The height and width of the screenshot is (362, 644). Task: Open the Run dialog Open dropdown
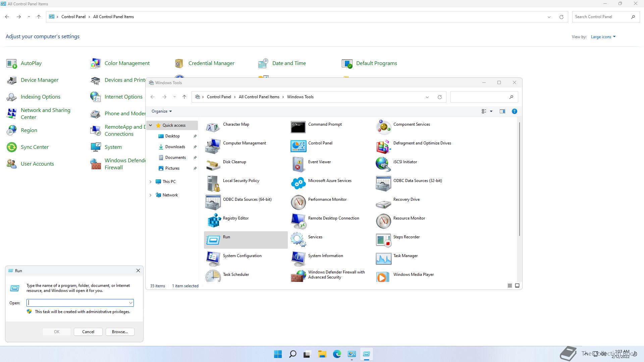(x=130, y=303)
